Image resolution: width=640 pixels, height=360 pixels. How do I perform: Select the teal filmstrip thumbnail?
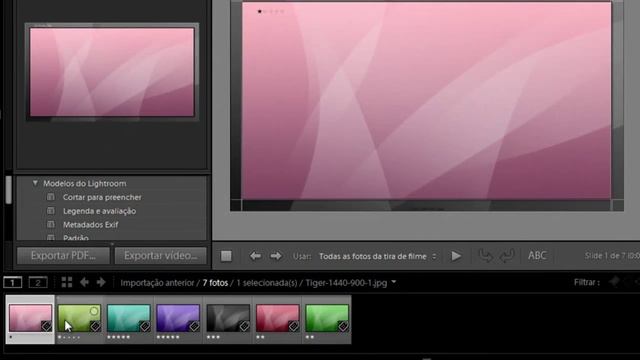pyautogui.click(x=129, y=318)
